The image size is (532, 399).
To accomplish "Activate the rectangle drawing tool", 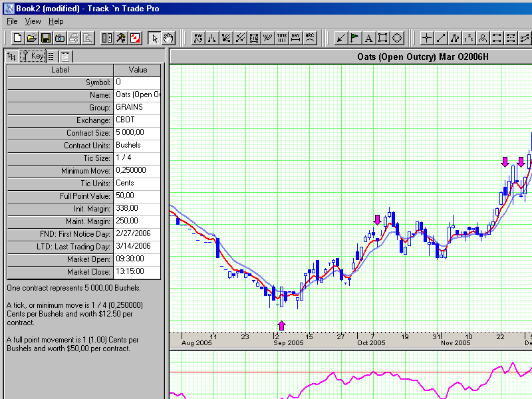I will click(x=383, y=38).
